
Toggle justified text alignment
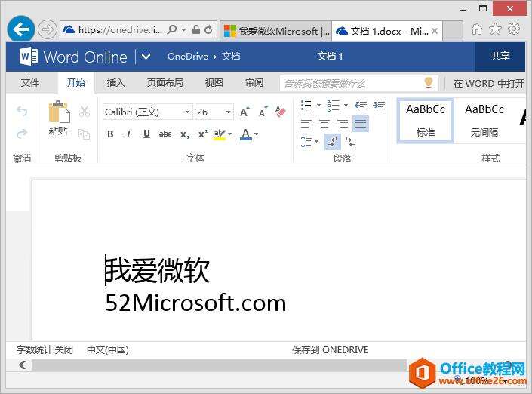(x=360, y=124)
